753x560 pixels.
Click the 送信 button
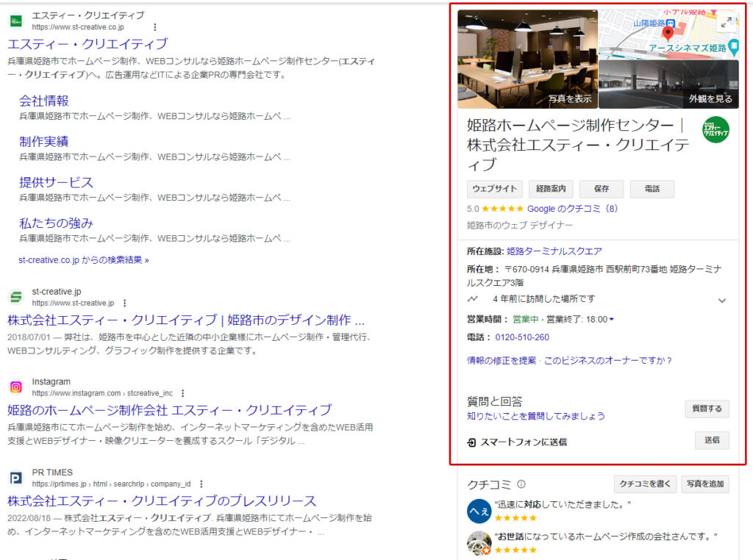[x=712, y=440]
